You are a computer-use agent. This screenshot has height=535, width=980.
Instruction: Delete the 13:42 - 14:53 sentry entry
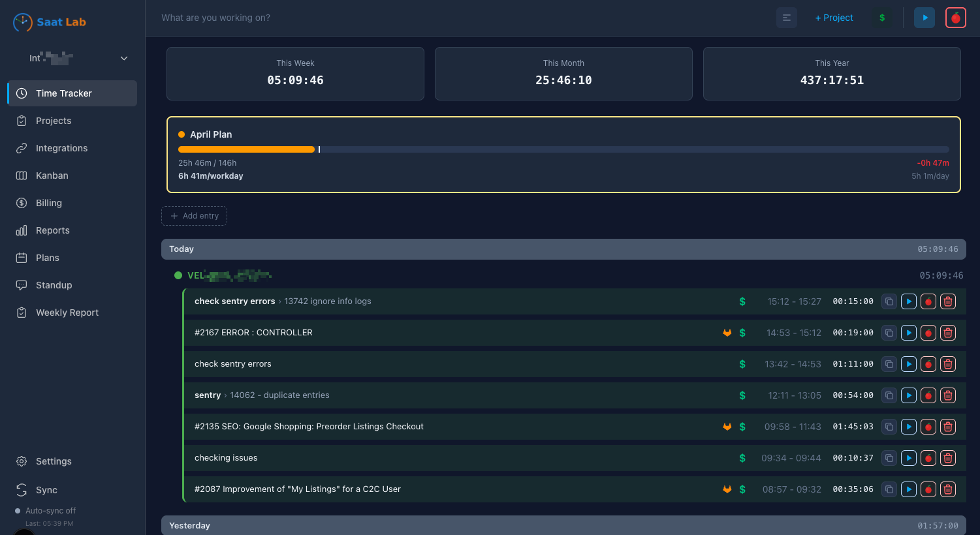pos(948,364)
